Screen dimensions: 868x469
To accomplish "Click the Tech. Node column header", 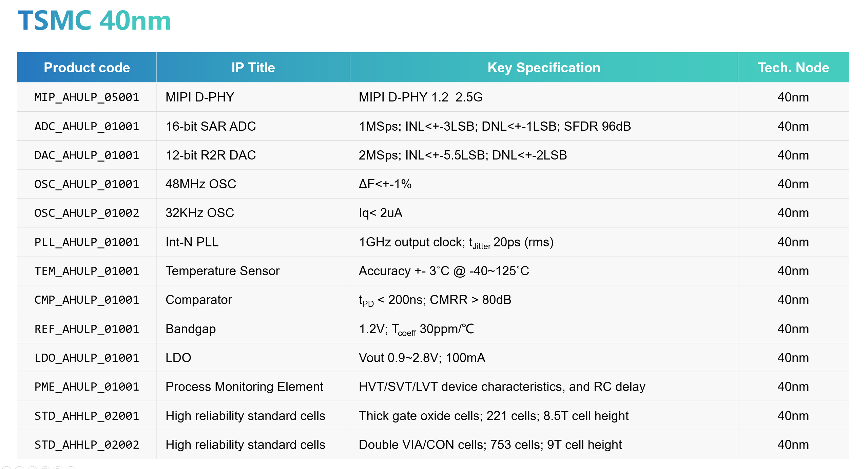I will pos(793,68).
